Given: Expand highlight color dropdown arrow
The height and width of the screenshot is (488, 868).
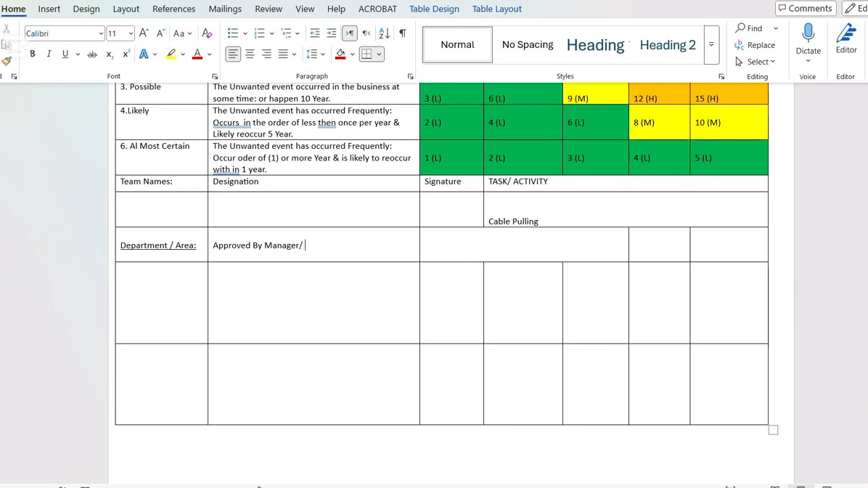Looking at the screenshot, I should pyautogui.click(x=183, y=54).
